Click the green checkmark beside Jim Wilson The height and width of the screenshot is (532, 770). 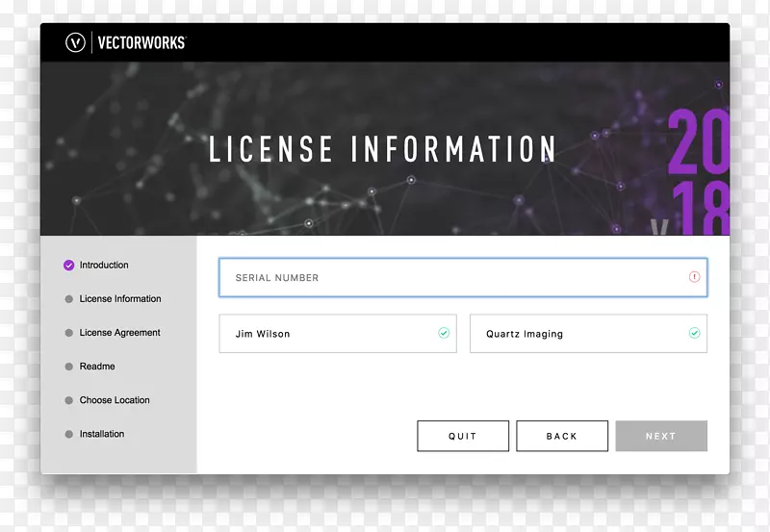click(x=444, y=334)
